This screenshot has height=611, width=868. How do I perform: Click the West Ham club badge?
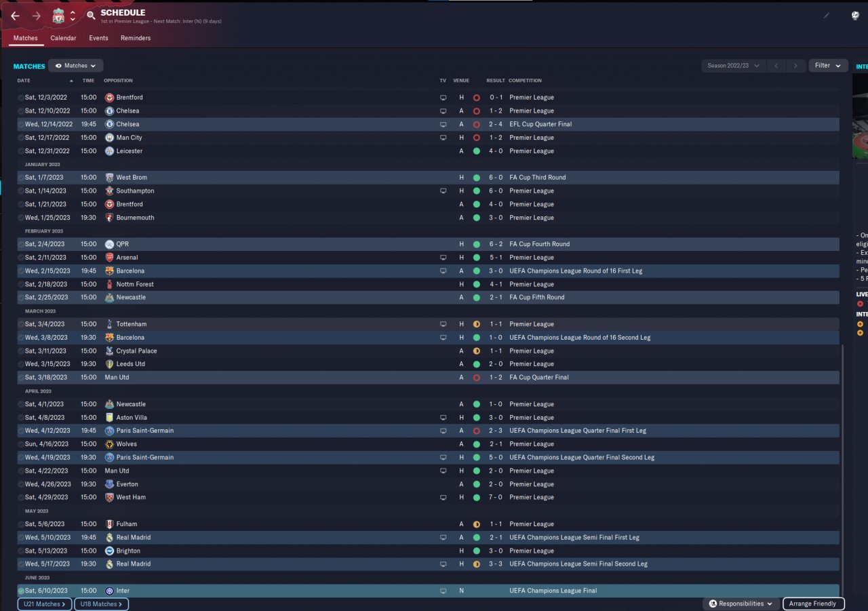110,497
